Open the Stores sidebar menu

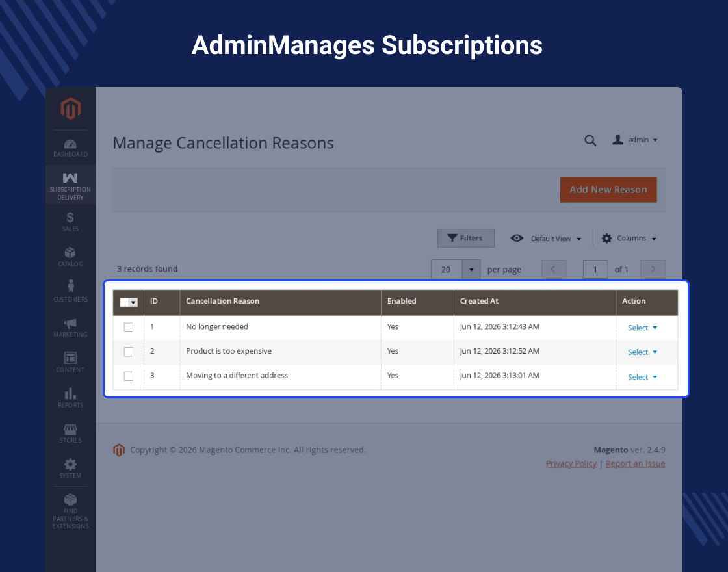[71, 433]
